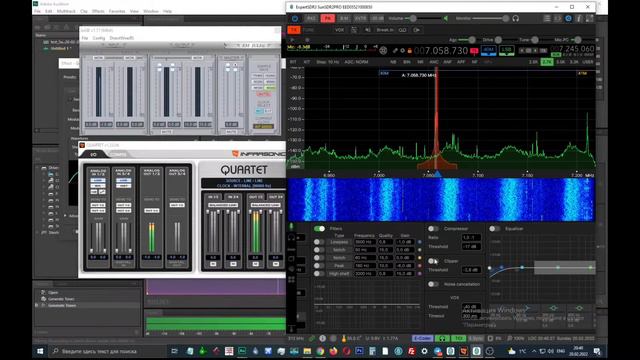Click the Compressor Ratio input field

pyautogui.click(x=471, y=237)
